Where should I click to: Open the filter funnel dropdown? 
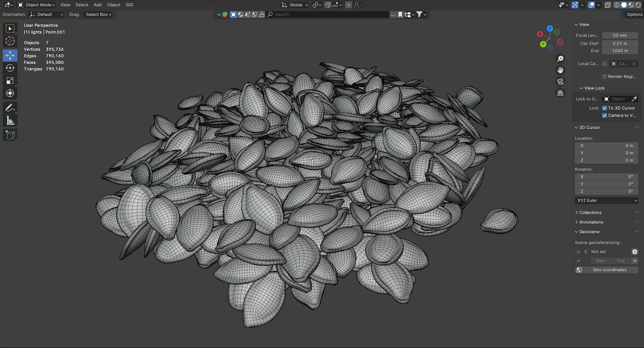pyautogui.click(x=421, y=15)
